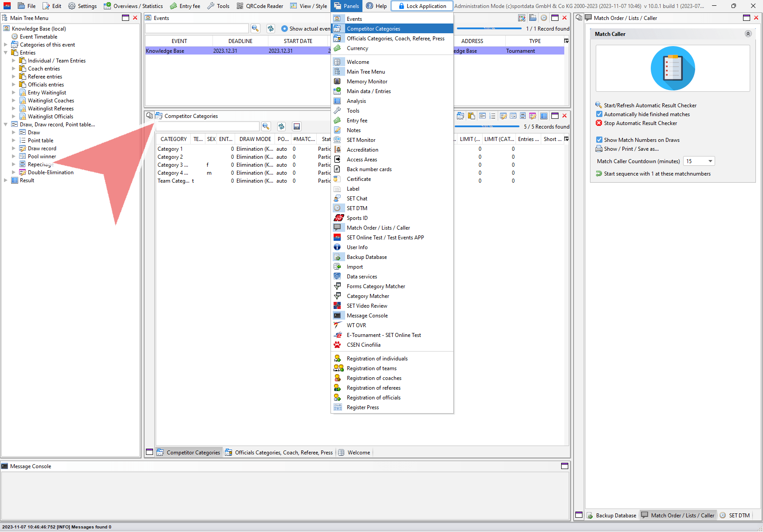The image size is (763, 532).
Task: Toggle Automatically hide finished matches checkbox
Action: (599, 114)
